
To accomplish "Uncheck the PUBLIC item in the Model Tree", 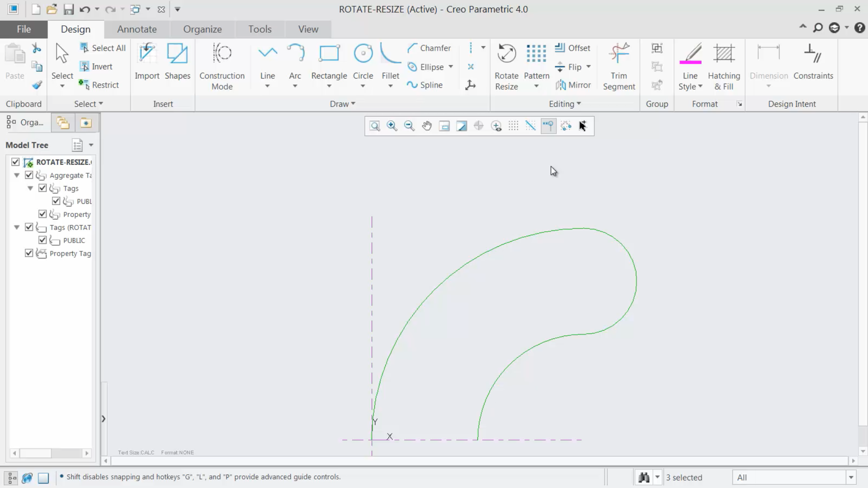I will tap(43, 240).
